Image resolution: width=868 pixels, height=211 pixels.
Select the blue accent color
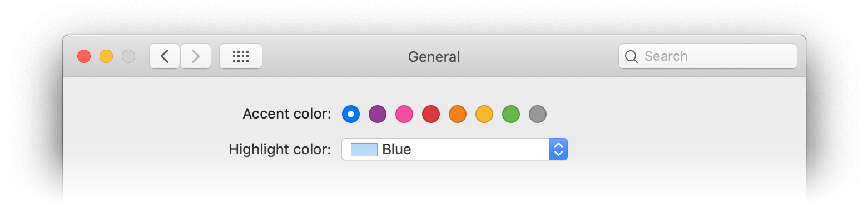[x=351, y=114]
